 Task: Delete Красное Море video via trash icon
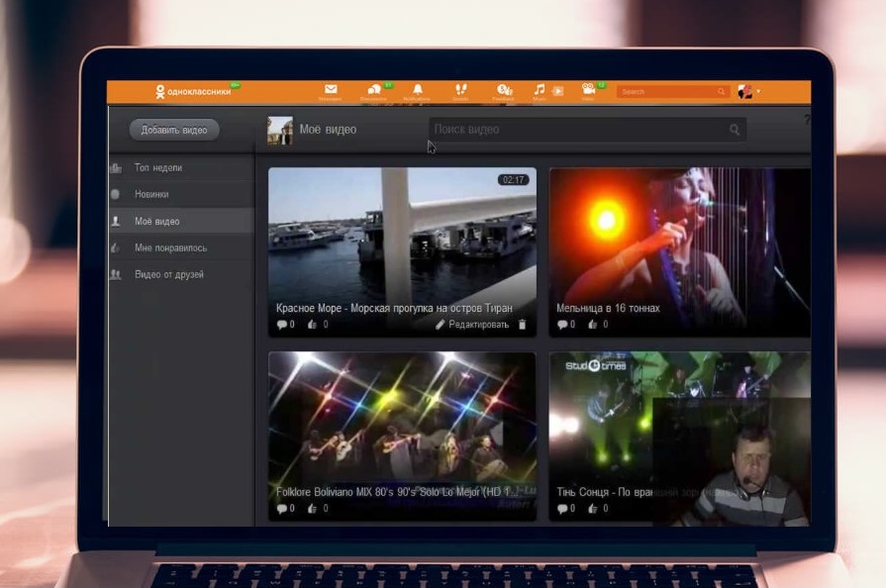523,325
